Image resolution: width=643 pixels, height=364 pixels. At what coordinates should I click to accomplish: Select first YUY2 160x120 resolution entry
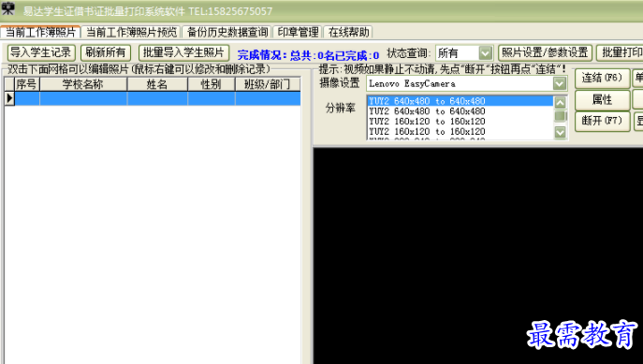point(460,122)
